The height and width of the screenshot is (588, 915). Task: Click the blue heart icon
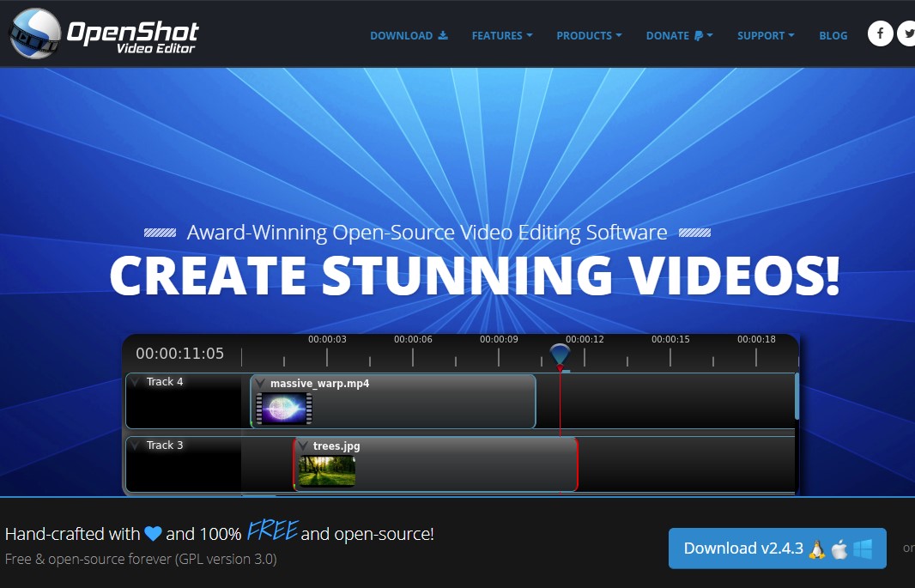coord(153,534)
